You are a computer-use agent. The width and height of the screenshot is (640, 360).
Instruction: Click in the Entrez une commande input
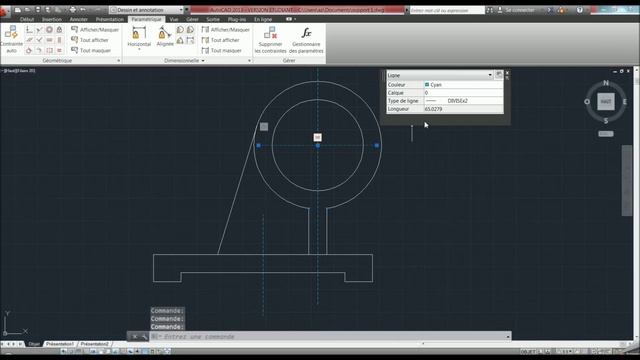327,337
